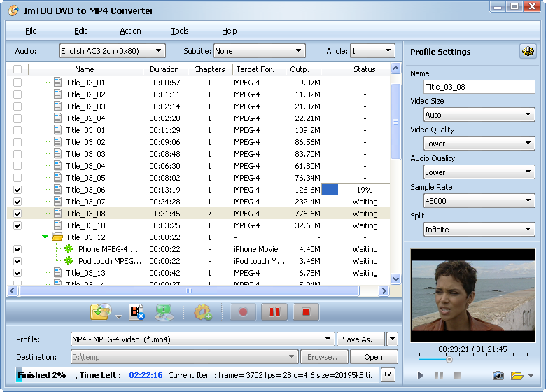Viewport: 546px width, 392px height.
Task: Click the Title_02_01 document icon
Action: [58, 83]
